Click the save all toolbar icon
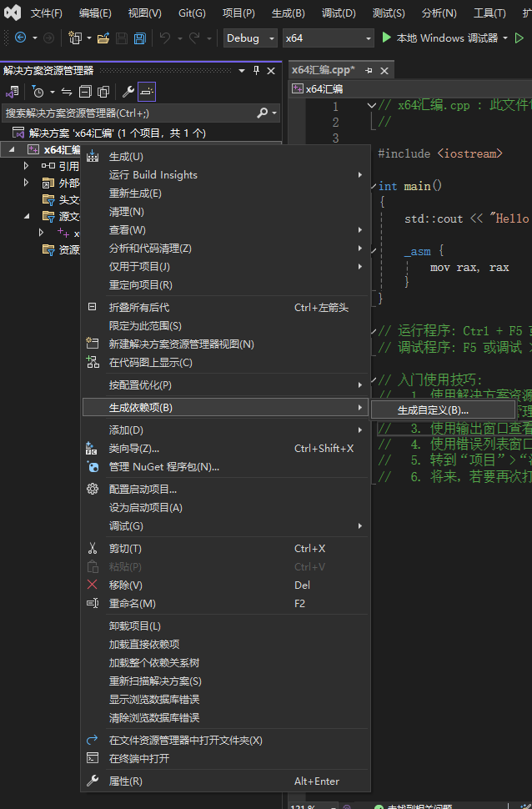 click(139, 38)
